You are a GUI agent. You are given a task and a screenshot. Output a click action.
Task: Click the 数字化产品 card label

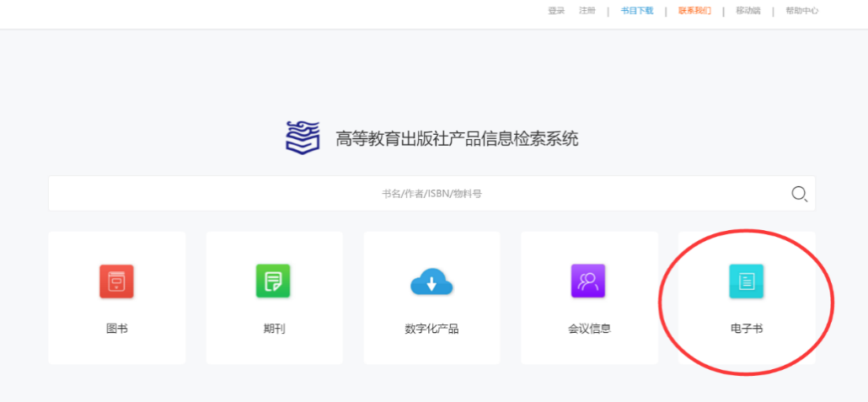pos(431,329)
